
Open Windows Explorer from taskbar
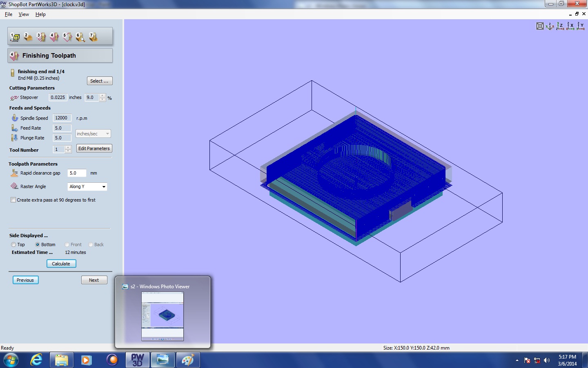(62, 360)
